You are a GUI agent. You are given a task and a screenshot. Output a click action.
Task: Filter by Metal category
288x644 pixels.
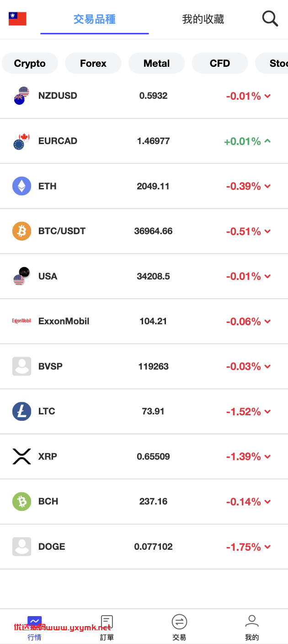coord(156,63)
